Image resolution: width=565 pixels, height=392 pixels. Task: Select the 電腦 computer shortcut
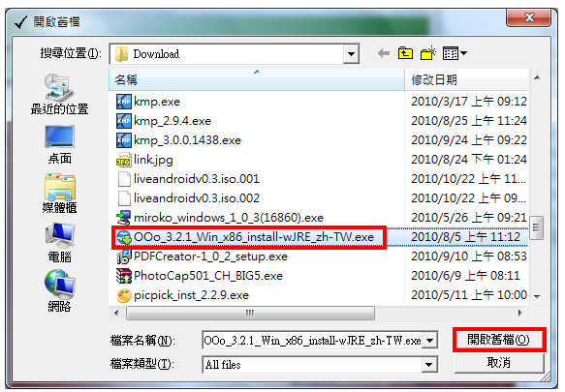click(x=59, y=243)
